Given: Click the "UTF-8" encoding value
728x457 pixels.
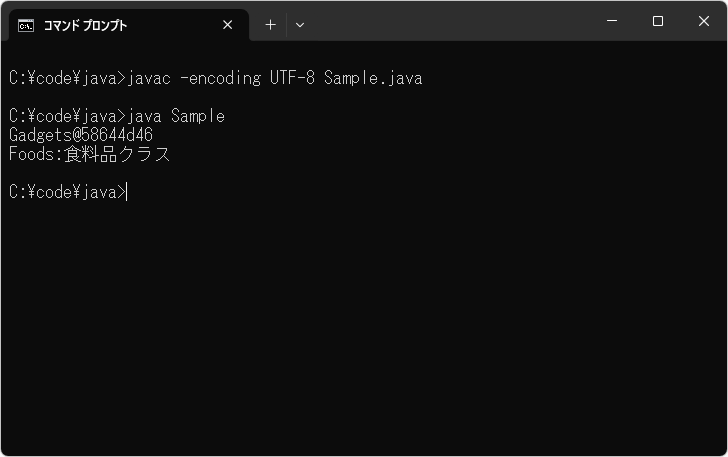Looking at the screenshot, I should point(292,78).
